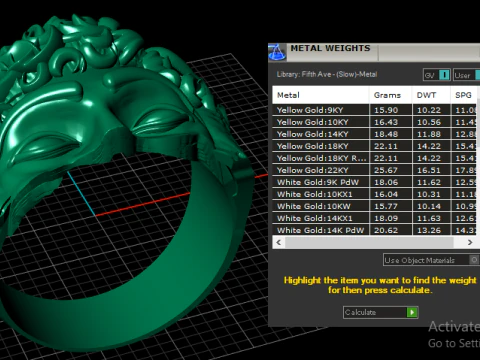Click the 11.62 DWT cell

[x=432, y=182]
